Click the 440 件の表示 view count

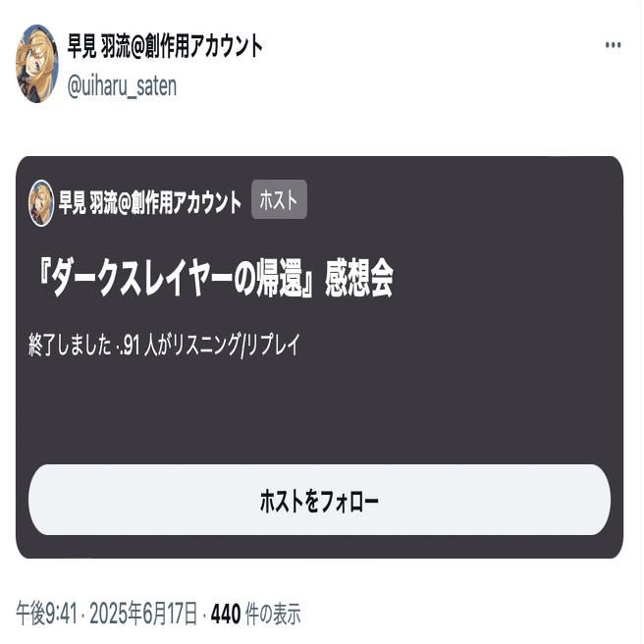(x=256, y=614)
